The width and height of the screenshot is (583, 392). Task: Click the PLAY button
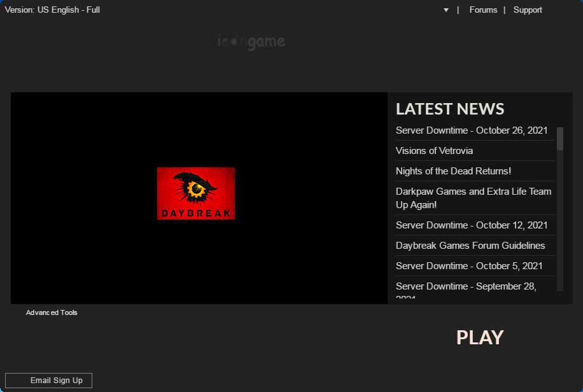click(x=480, y=337)
